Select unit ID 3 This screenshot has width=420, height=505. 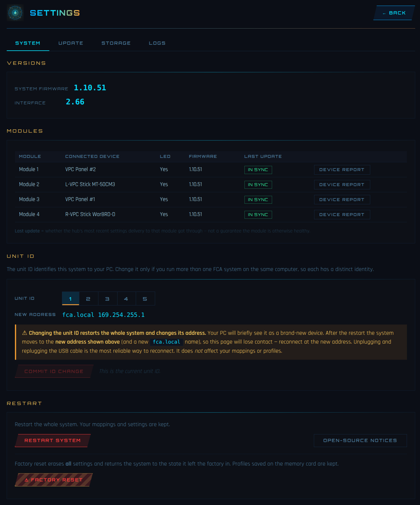(108, 299)
